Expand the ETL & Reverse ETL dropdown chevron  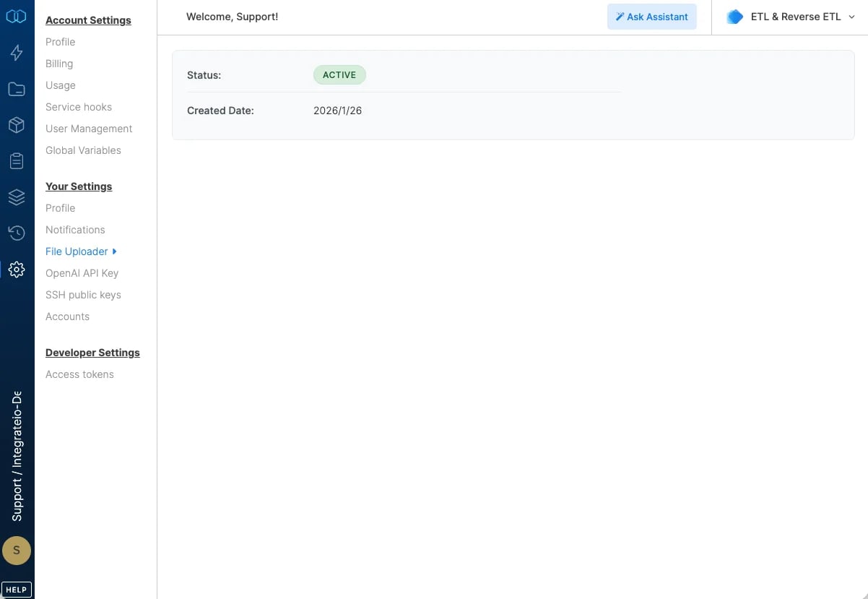point(851,17)
